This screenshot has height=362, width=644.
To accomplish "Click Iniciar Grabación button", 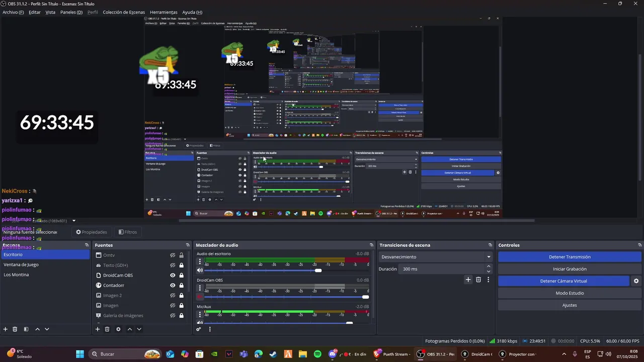I will pos(570,269).
